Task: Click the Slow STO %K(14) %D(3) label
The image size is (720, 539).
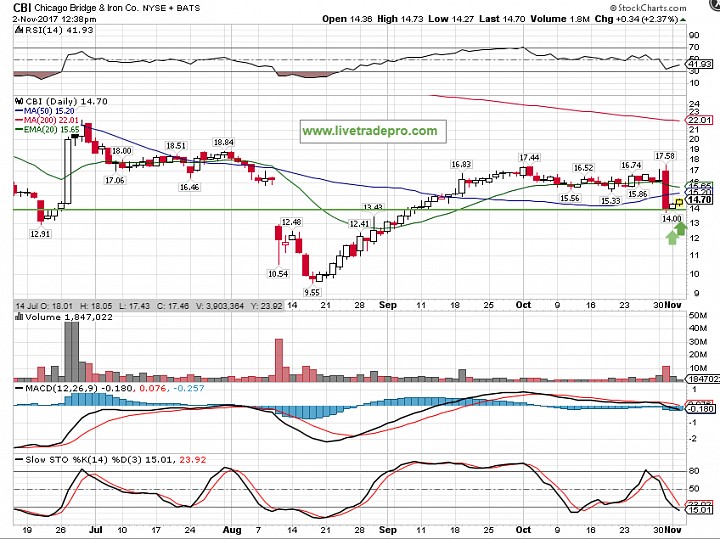Action: [x=84, y=460]
